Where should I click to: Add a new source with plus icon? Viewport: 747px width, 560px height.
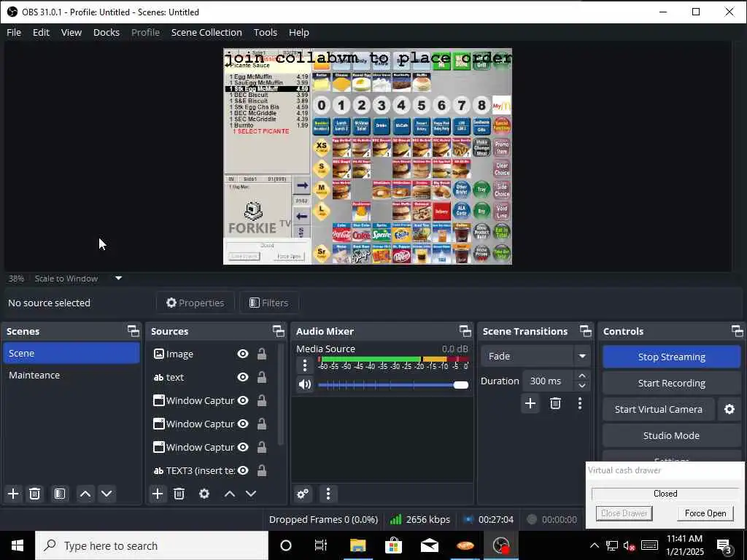click(158, 494)
